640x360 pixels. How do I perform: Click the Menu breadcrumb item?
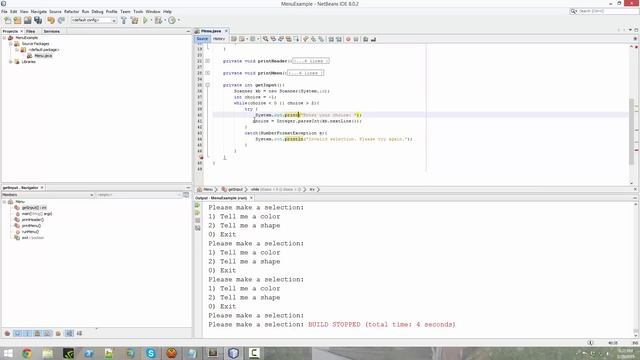206,189
